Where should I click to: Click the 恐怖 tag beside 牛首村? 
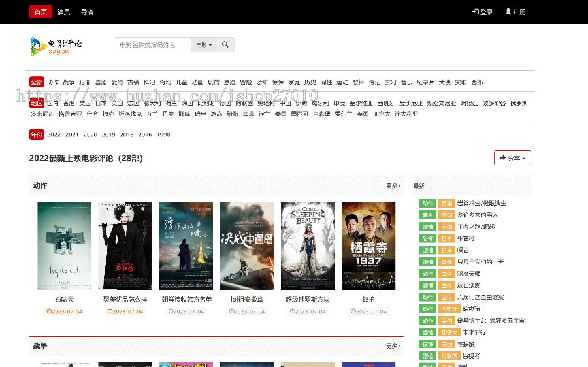point(428,238)
